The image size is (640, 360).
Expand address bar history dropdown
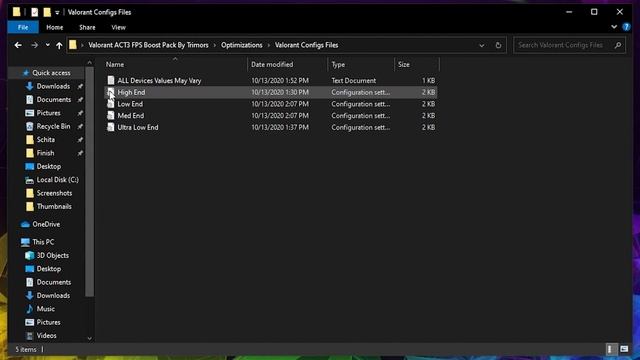point(482,45)
